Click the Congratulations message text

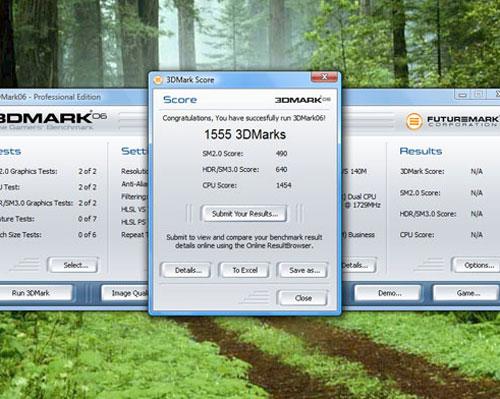click(244, 118)
